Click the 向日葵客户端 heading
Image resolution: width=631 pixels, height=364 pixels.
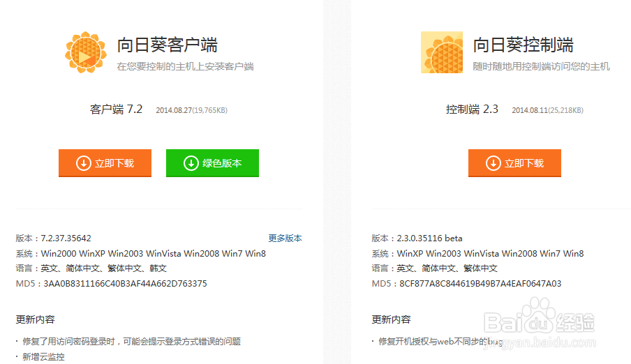(167, 45)
